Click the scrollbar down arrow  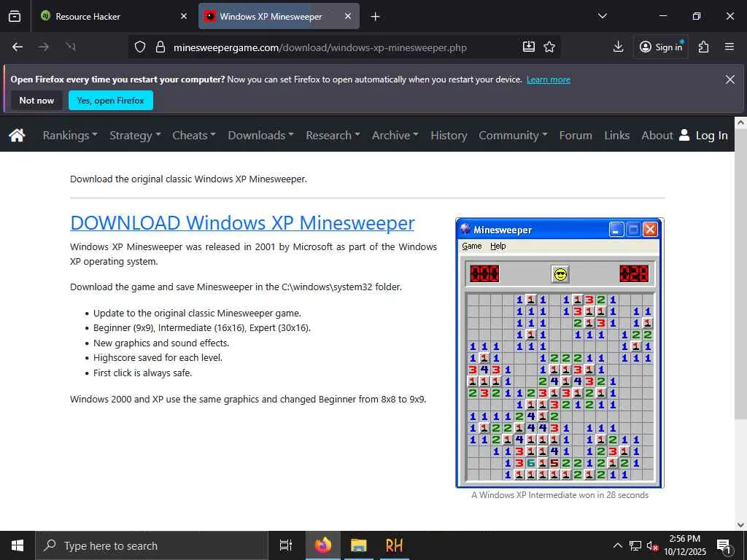(740, 524)
